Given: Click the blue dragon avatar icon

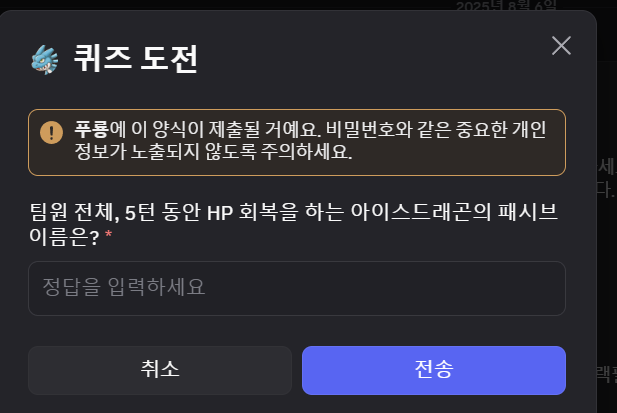Looking at the screenshot, I should tap(45, 59).
